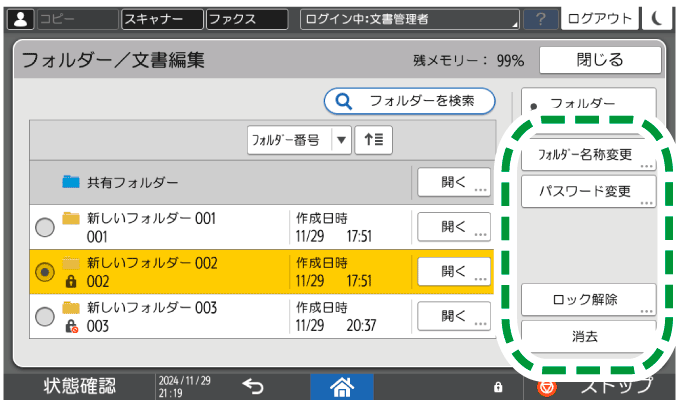The image size is (683, 404).
Task: Click the パスワード変更 button
Action: click(x=589, y=191)
